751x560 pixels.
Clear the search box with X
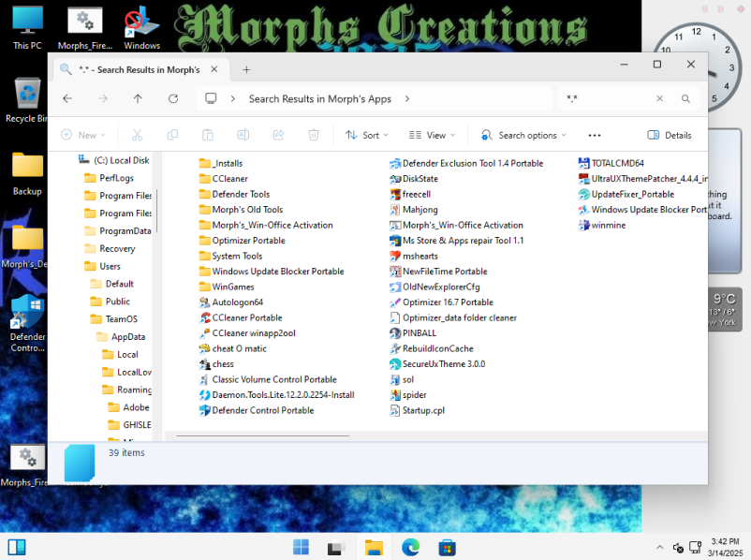click(659, 98)
